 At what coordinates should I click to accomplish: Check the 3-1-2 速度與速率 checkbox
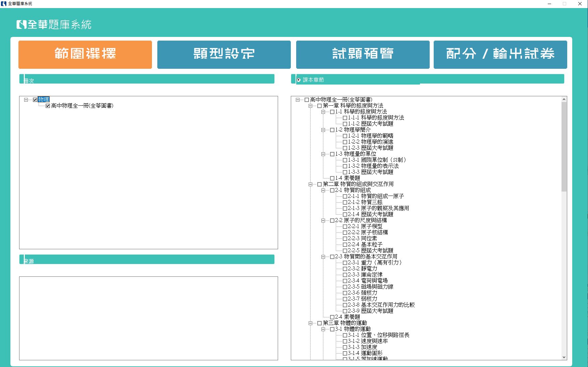tap(345, 341)
